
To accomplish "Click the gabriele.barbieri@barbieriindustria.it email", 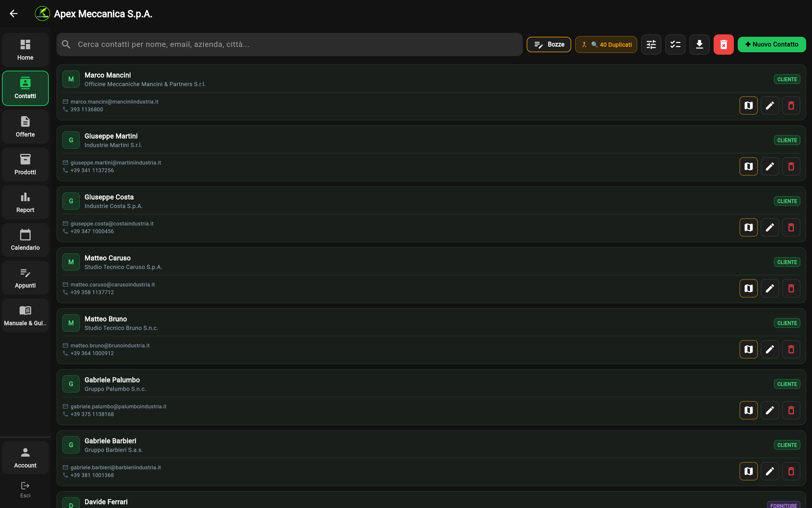I will click(x=116, y=467).
